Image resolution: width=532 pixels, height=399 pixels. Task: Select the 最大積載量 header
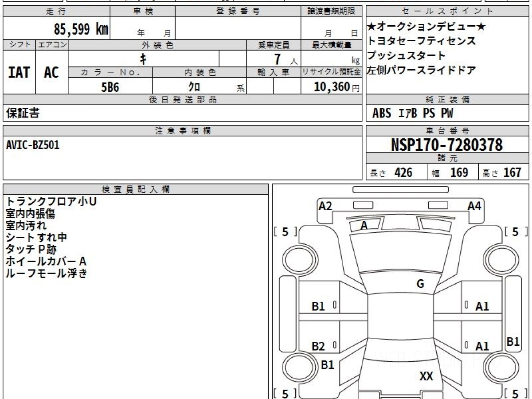(x=331, y=45)
